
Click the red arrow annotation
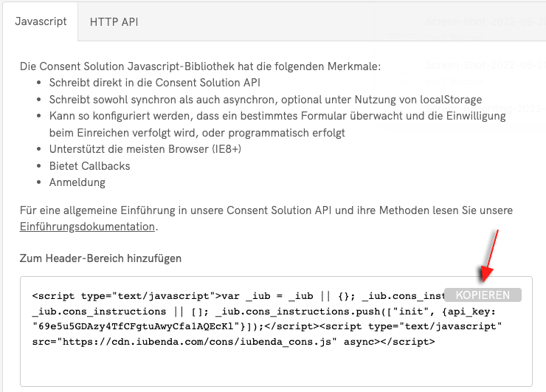tap(491, 255)
